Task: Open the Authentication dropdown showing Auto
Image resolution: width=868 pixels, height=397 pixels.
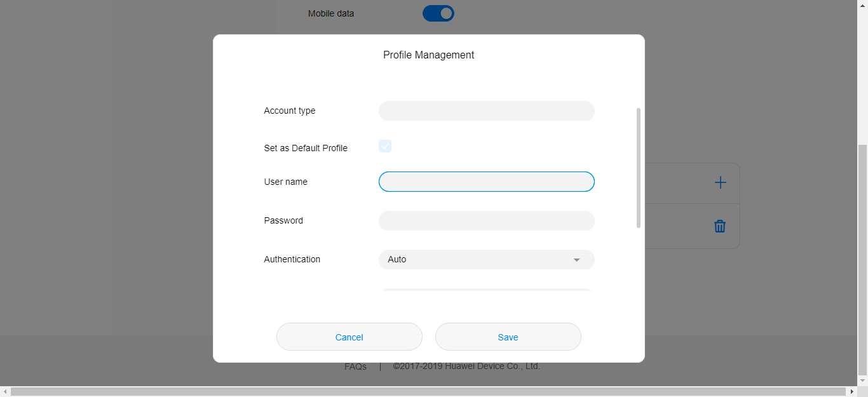Action: (x=486, y=260)
